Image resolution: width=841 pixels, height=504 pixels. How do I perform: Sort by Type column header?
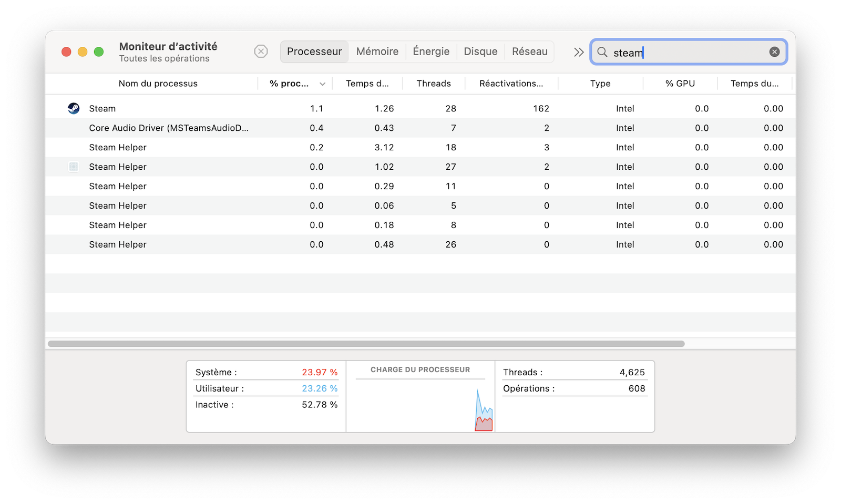click(600, 84)
